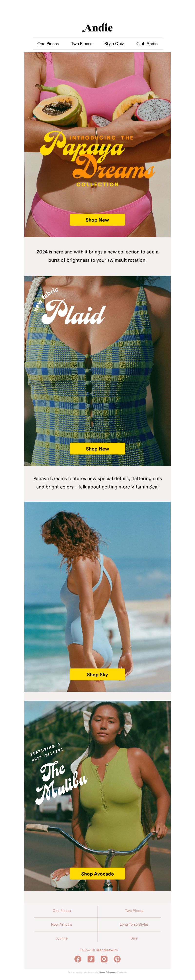Click the Unsubscribe link
The height and width of the screenshot is (980, 195).
tap(122, 972)
